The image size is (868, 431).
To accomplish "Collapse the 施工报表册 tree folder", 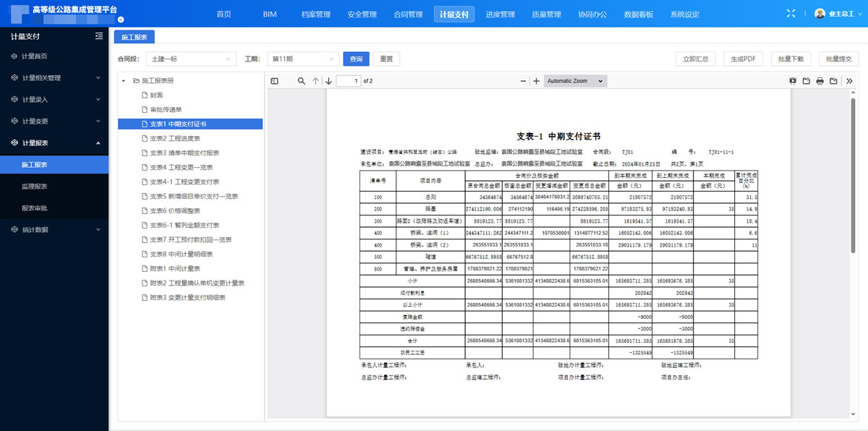I will (124, 80).
